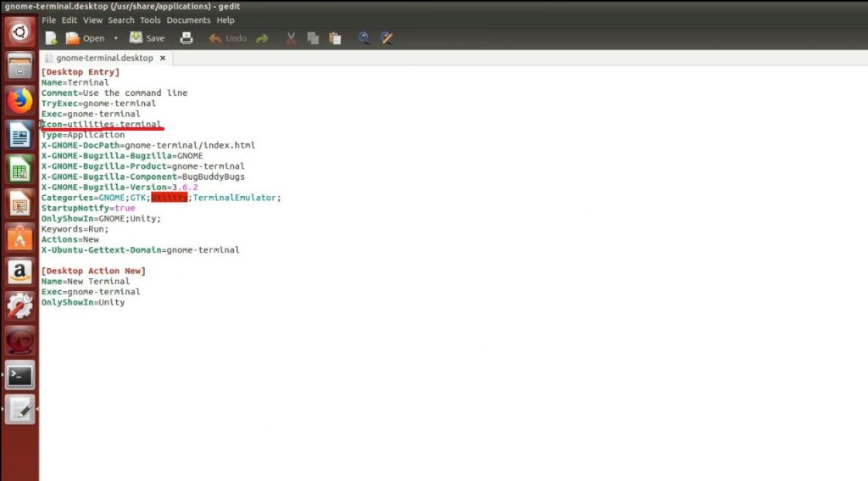Screen dimensions: 868x481
Task: Click the Keywords=Run; line
Action: point(75,229)
